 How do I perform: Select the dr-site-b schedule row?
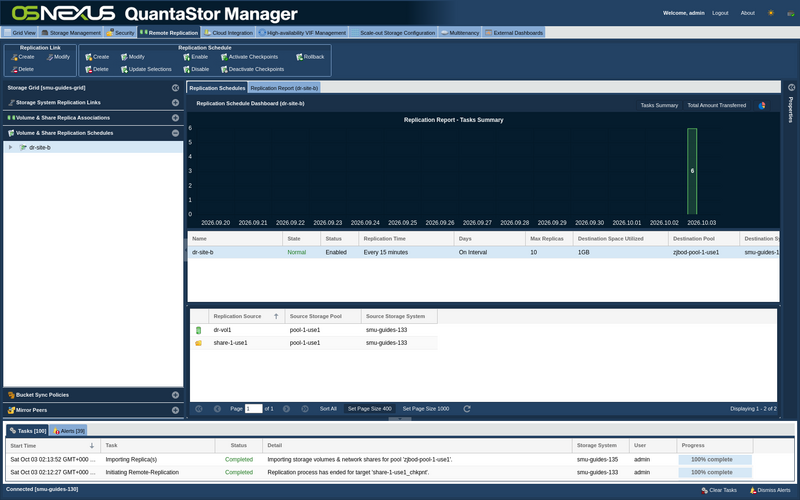click(x=483, y=252)
